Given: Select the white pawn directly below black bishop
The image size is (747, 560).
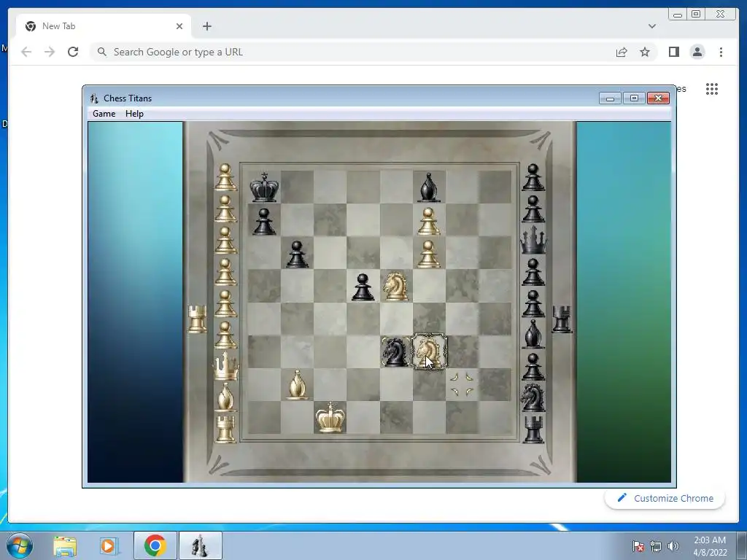Looking at the screenshot, I should pos(429,221).
